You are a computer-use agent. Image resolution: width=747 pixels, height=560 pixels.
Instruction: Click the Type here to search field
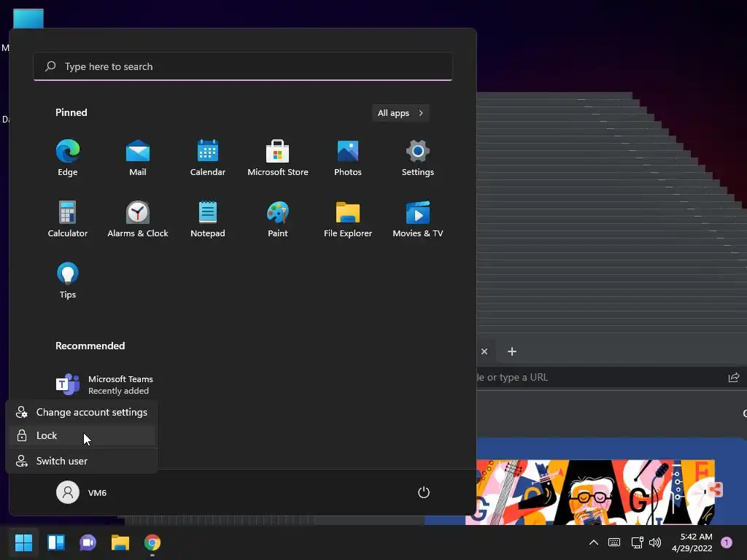click(243, 66)
